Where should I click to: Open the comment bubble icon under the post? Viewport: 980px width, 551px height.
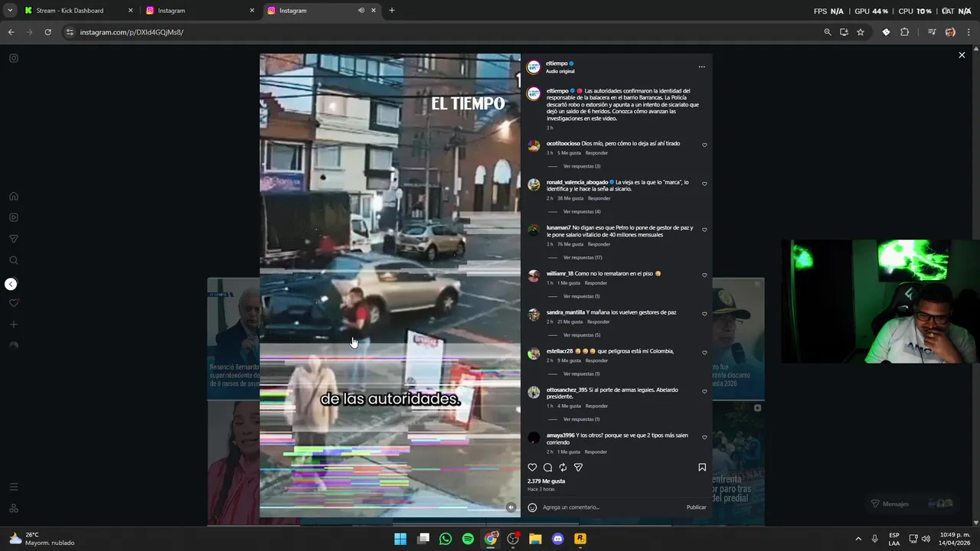click(x=547, y=468)
